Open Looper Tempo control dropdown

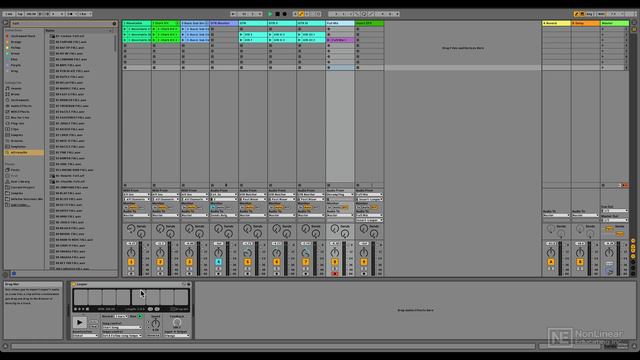[x=122, y=336]
